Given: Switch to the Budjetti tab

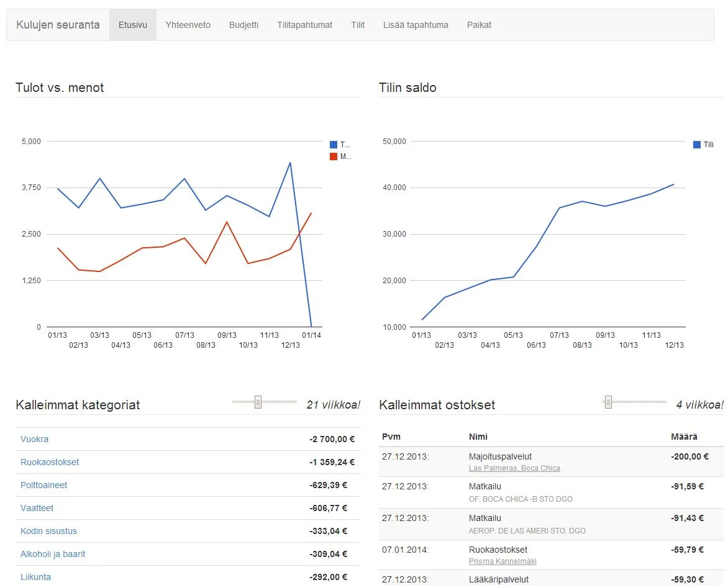Looking at the screenshot, I should click(x=243, y=25).
